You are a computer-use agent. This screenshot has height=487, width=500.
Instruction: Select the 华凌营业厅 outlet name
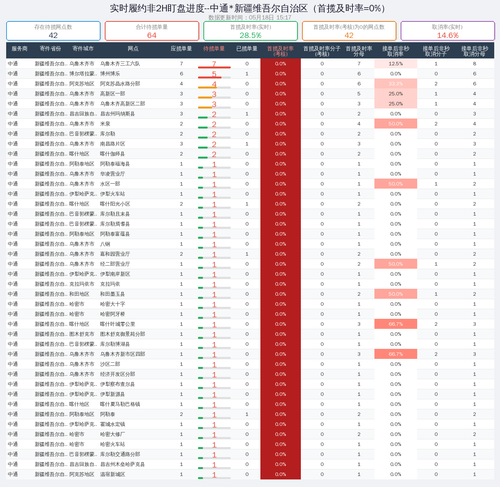[x=112, y=174]
